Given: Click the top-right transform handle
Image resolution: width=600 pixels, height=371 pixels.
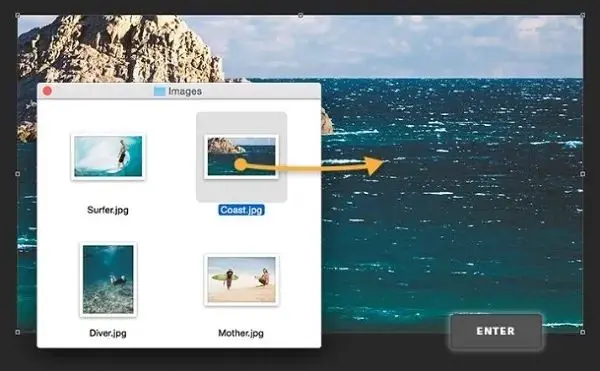Looking at the screenshot, I should 582,15.
